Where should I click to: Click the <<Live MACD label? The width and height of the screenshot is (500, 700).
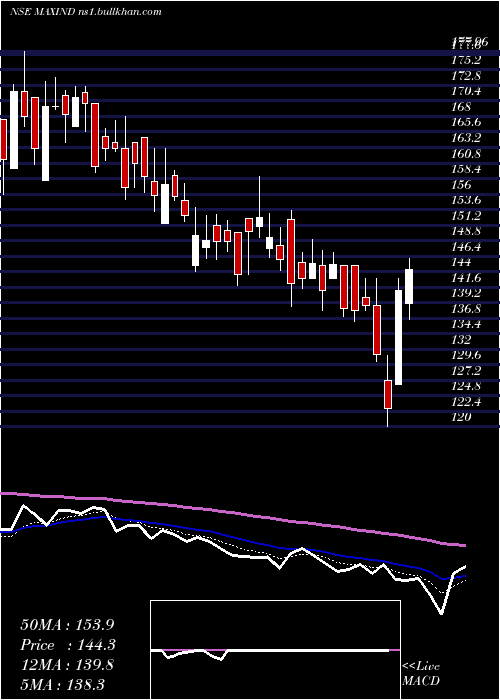click(421, 674)
